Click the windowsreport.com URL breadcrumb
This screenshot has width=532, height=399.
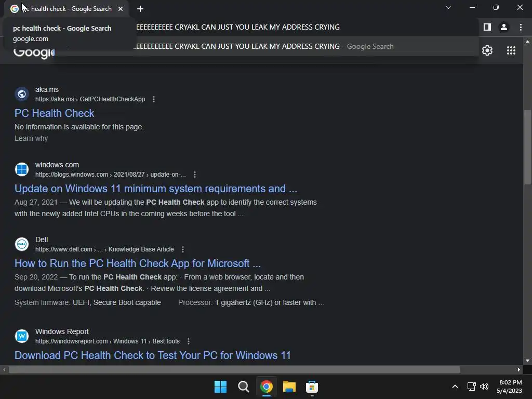(108, 341)
